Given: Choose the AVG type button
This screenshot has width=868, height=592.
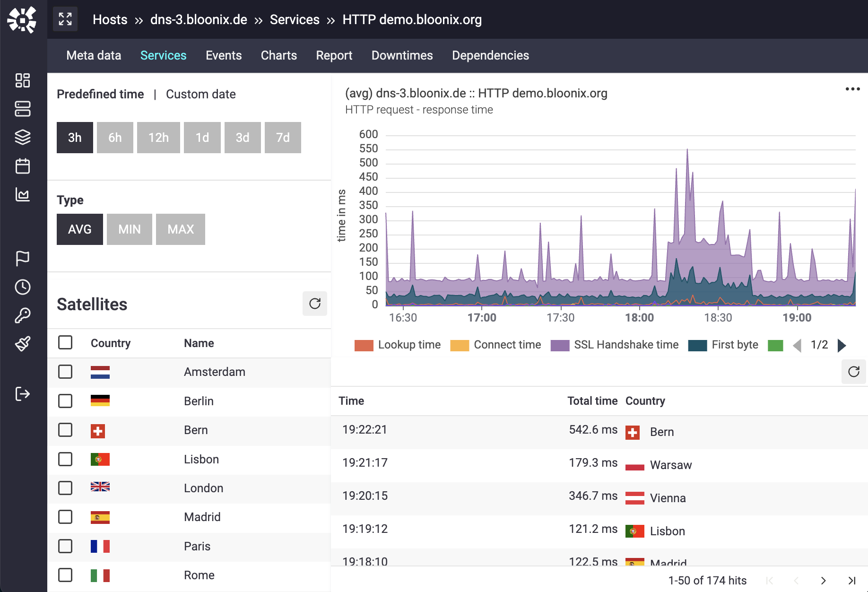Looking at the screenshot, I should pyautogui.click(x=80, y=229).
